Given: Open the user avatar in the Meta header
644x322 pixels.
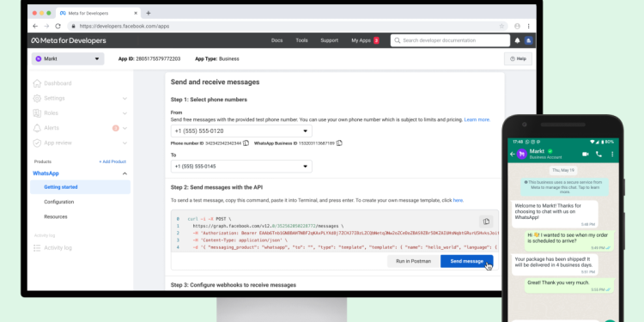Looking at the screenshot, I should 529,40.
